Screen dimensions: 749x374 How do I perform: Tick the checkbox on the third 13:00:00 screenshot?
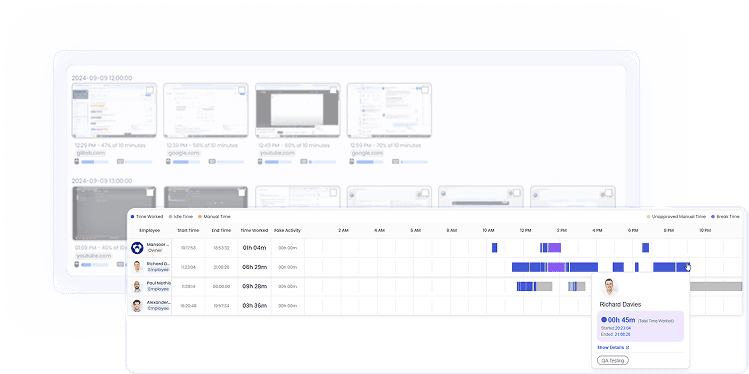[x=333, y=193]
